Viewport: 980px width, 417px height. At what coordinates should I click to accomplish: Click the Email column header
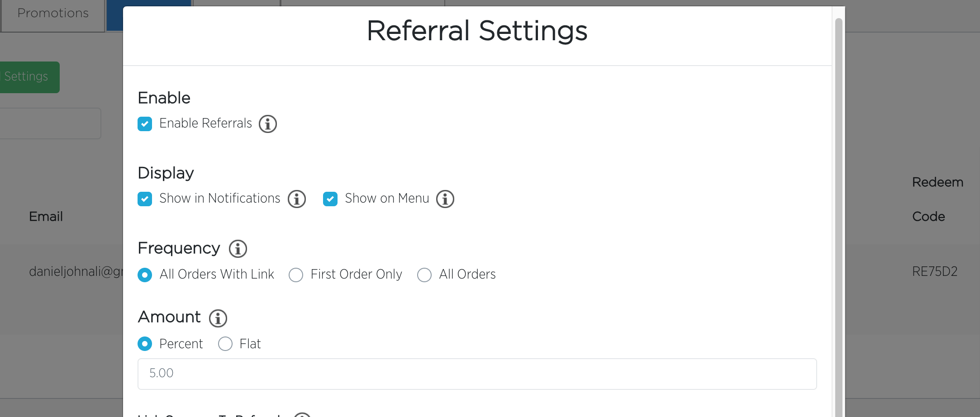[46, 217]
